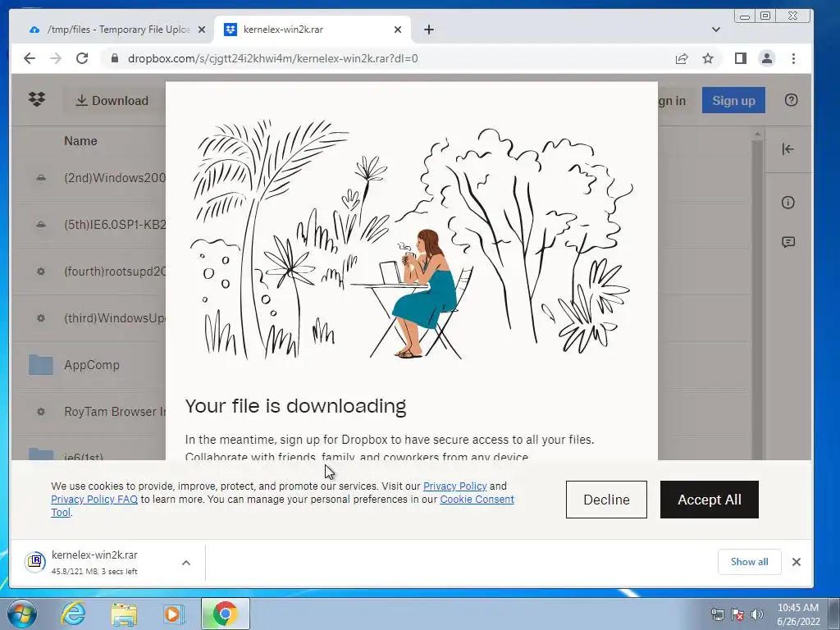Viewport: 840px width, 630px height.
Task: Click the kernelex-win2k.rar download file icon
Action: 35,561
